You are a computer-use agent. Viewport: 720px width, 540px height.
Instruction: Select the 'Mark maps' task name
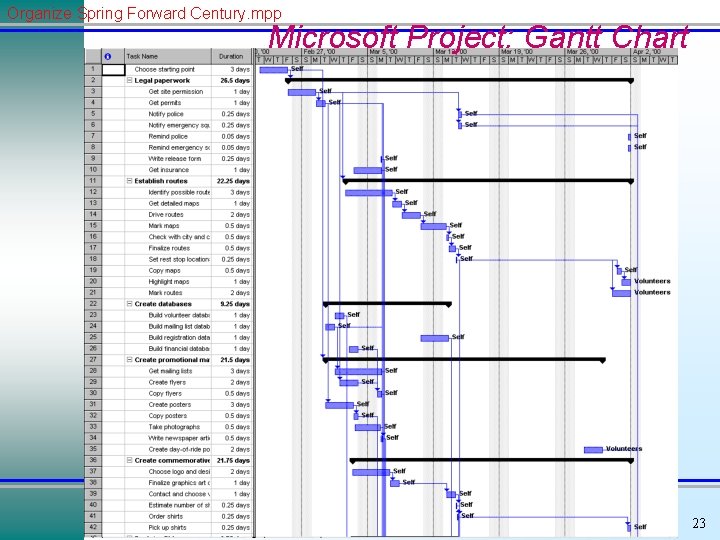point(163,226)
